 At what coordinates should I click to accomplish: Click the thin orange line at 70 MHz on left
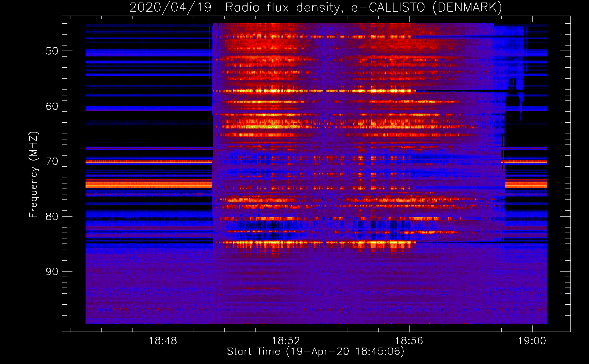click(x=149, y=161)
